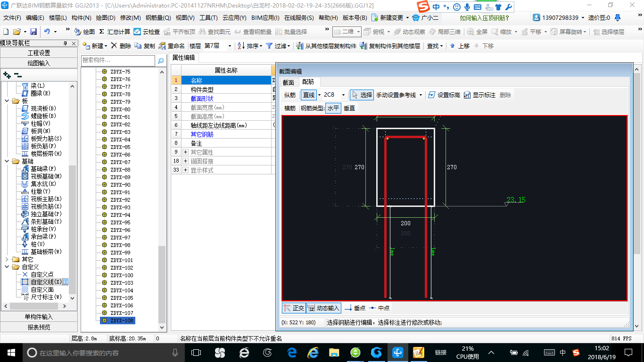Screen dimensions: 644x362
Task: Open the 属性编辑 tab
Action: click(184, 58)
